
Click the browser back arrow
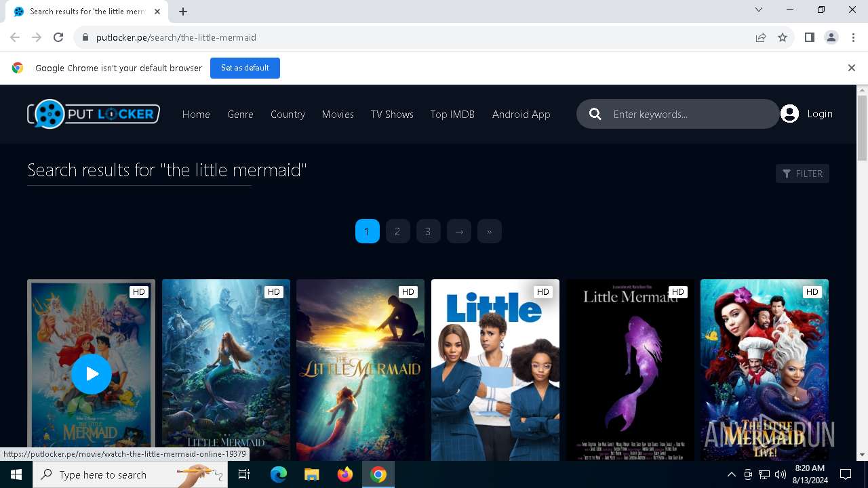[15, 37]
